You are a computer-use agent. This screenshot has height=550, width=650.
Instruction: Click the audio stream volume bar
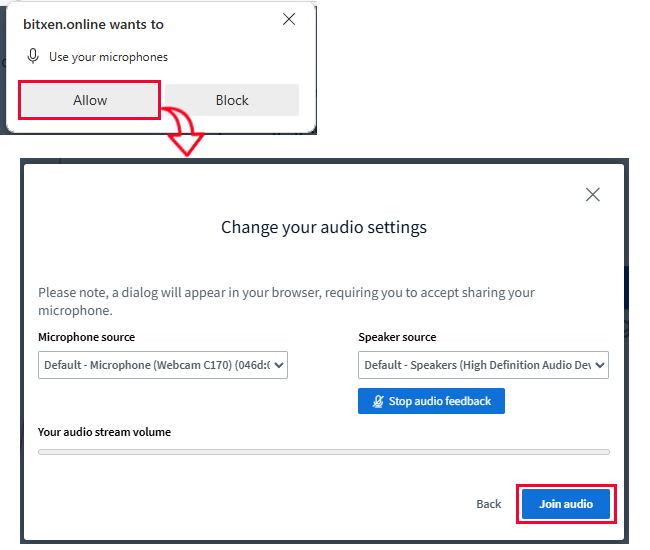(x=323, y=452)
